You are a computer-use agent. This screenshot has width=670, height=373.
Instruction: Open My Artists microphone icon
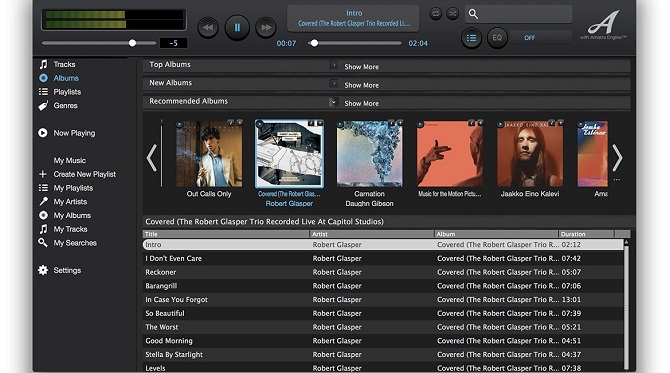(x=43, y=201)
